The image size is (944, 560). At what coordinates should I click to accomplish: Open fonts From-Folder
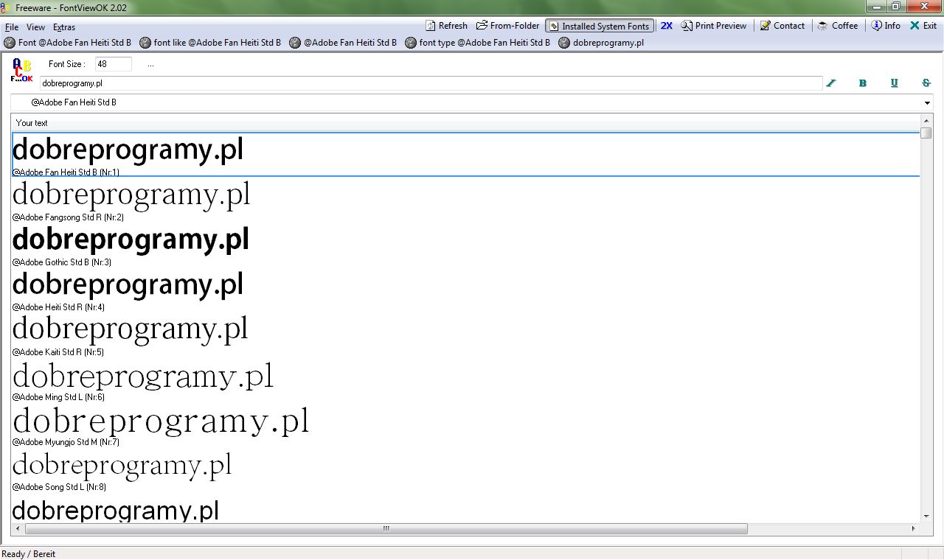508,26
